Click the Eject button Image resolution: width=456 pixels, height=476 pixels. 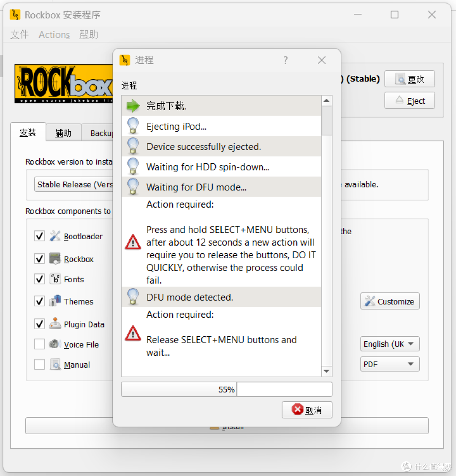[x=410, y=101]
